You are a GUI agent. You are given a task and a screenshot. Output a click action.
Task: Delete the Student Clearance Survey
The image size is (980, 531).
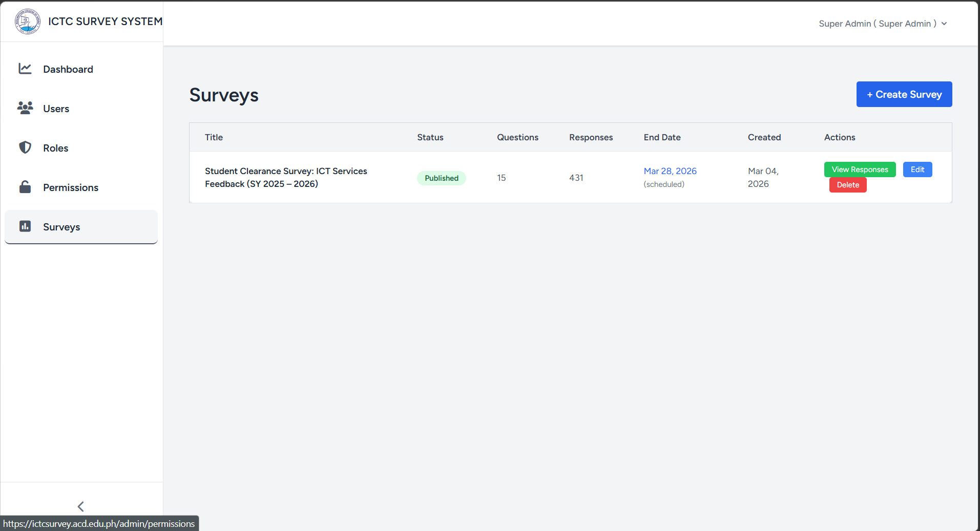tap(848, 185)
